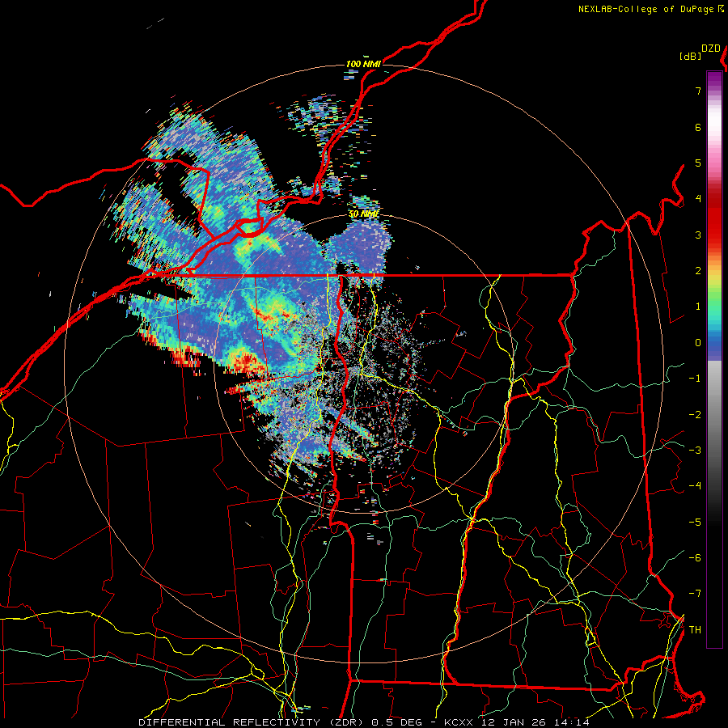This screenshot has width=728, height=728.
Task: Click the 0 dB value on color scale
Action: pyautogui.click(x=698, y=343)
